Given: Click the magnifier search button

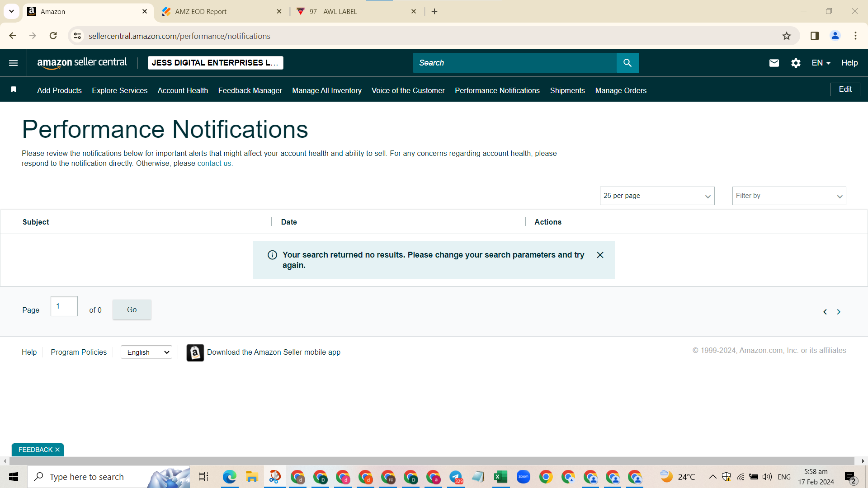Looking at the screenshot, I should point(627,63).
